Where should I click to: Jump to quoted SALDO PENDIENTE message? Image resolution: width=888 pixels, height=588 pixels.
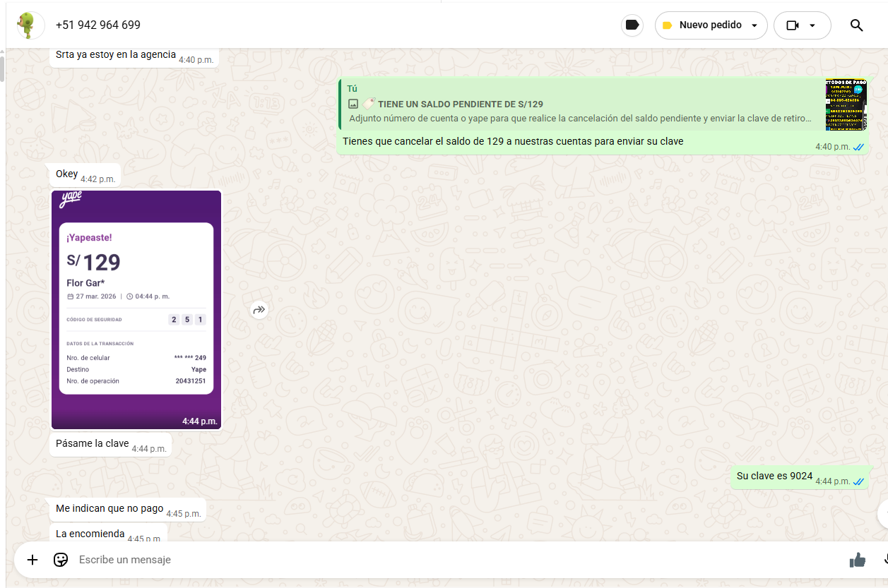pos(579,104)
